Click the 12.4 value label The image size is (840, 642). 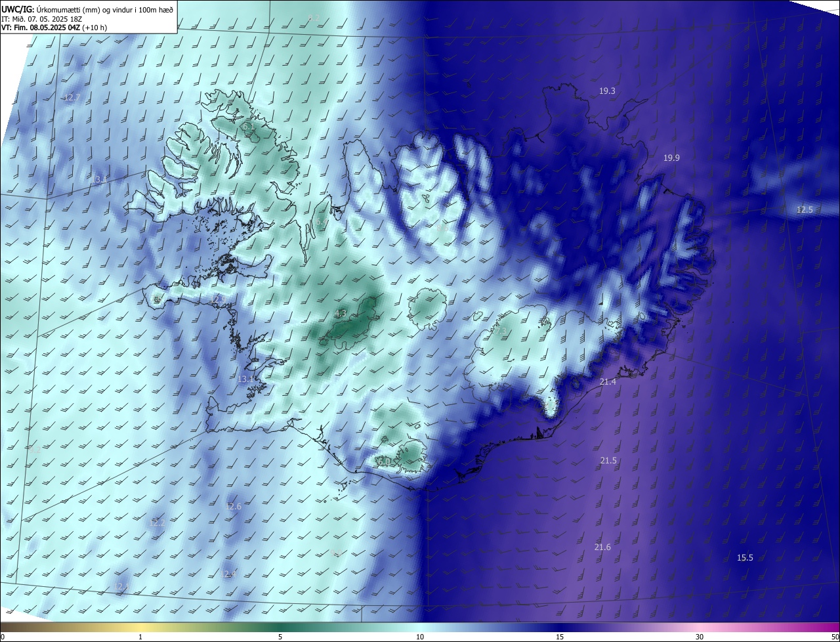228,574
